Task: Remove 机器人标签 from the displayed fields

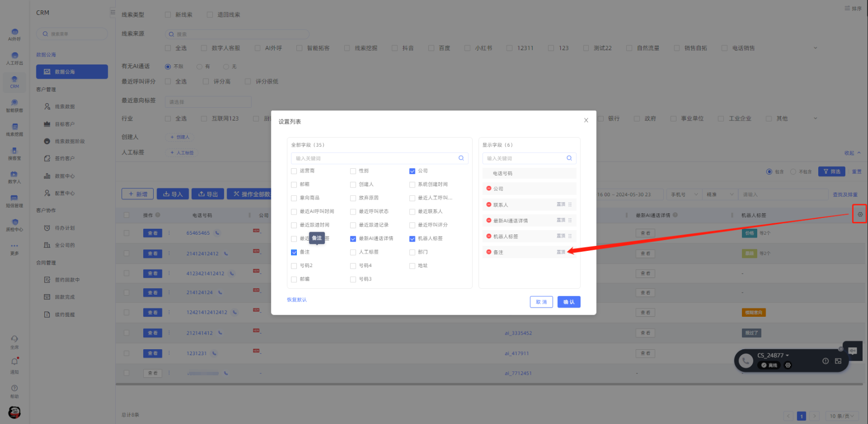Action: pos(489,237)
